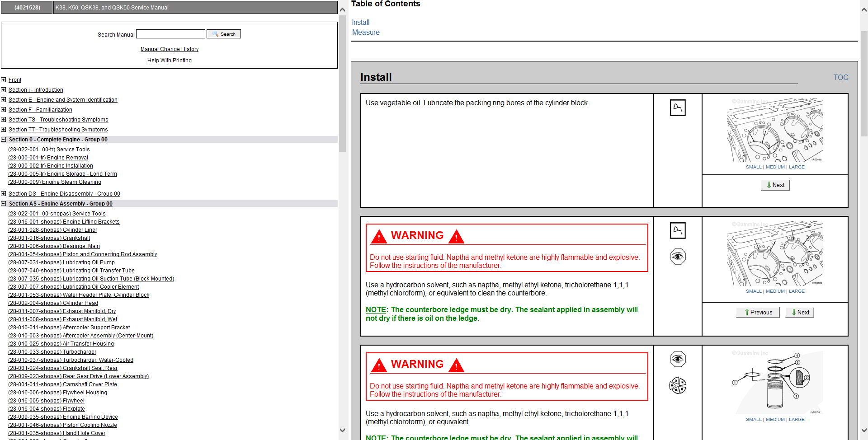This screenshot has width=868, height=440.
Task: Click the navigation pane scrollbar thumb
Action: coord(342,84)
